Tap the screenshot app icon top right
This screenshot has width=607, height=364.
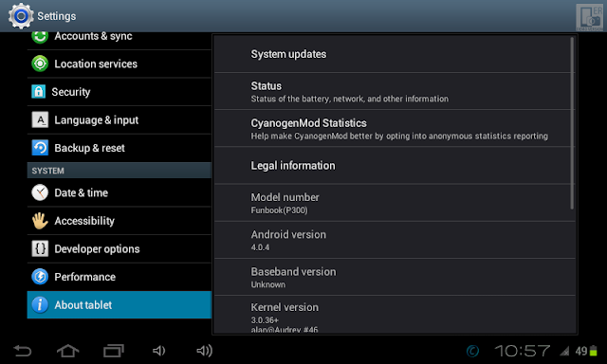[x=589, y=17]
